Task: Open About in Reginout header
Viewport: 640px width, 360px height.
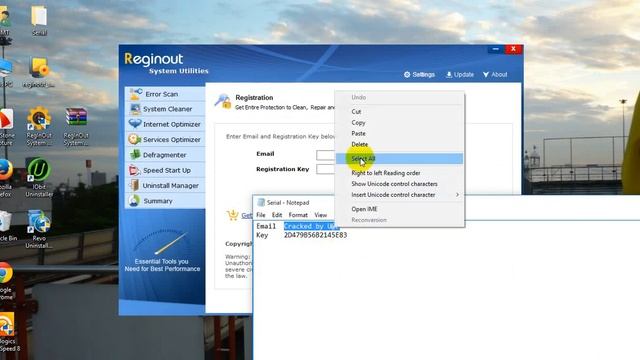Action: pos(495,75)
